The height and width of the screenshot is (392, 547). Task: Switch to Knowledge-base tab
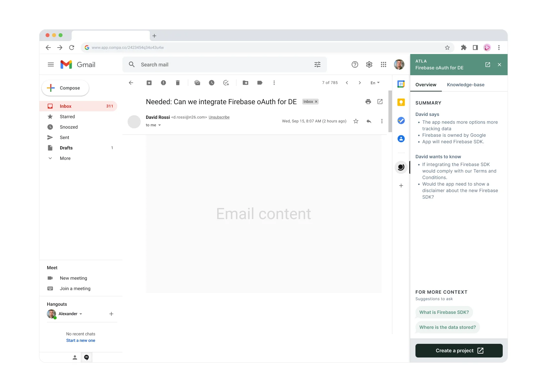click(x=466, y=85)
